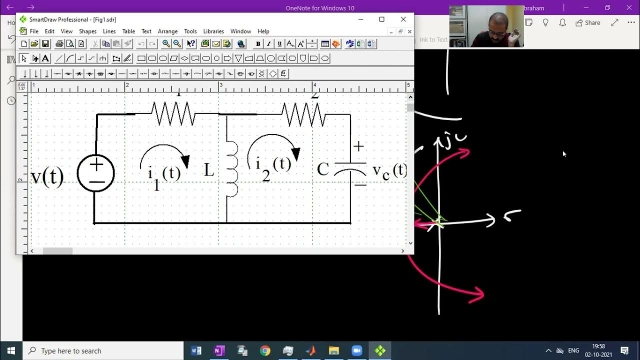Image resolution: width=640 pixels, height=360 pixels.
Task: Copy the selection in SmartDraw toolbar
Action: point(106,44)
